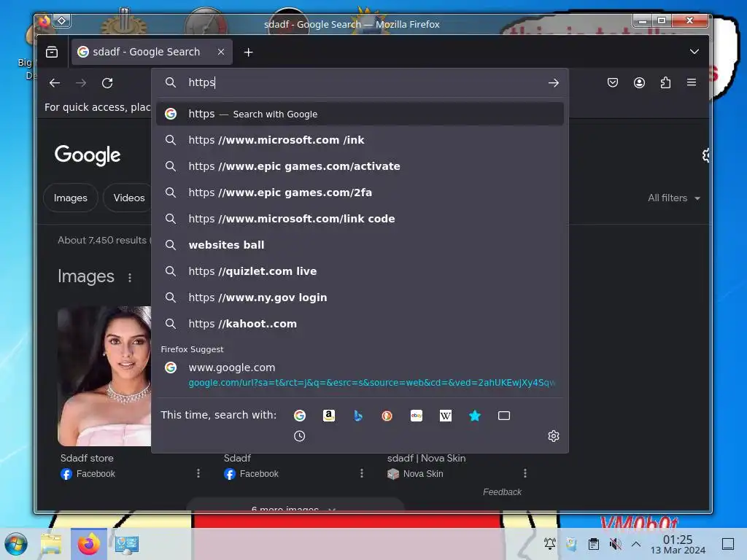Image resolution: width=747 pixels, height=560 pixels.
Task: Search in History clock icon
Action: tap(300, 436)
